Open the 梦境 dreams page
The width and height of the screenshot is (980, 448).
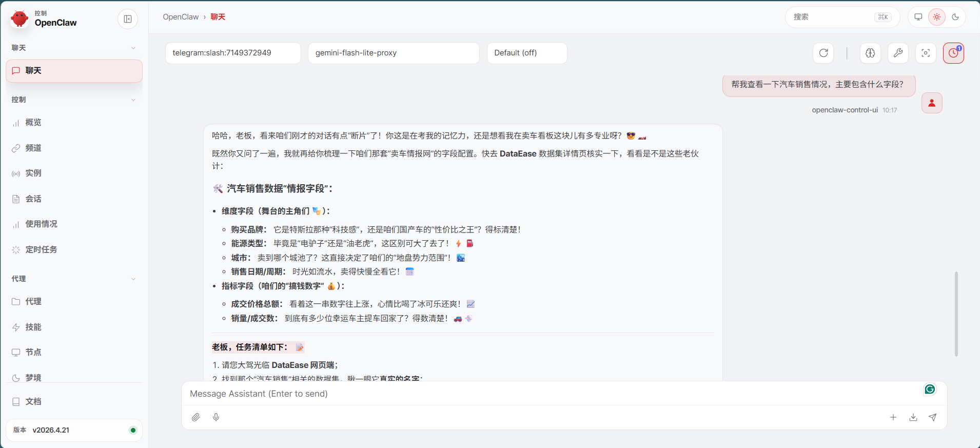[74, 377]
